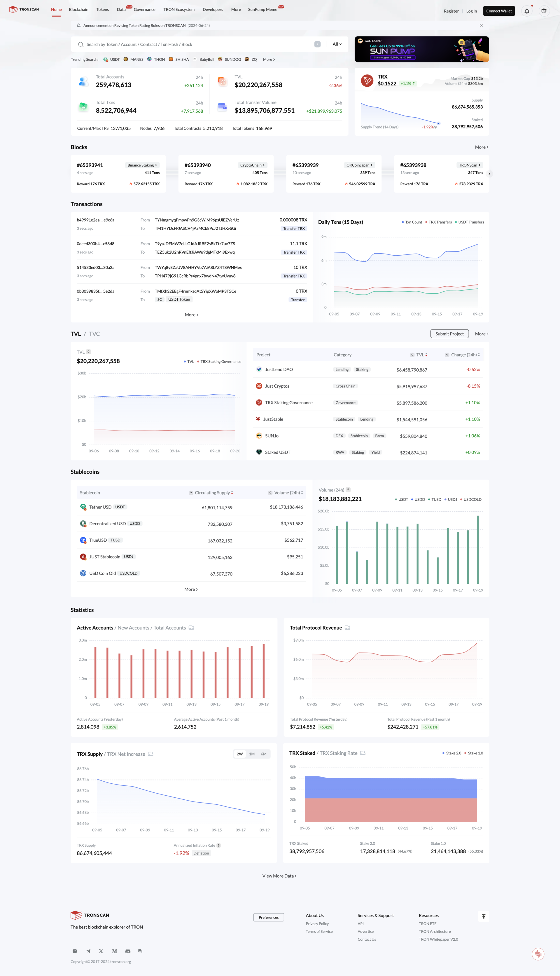Image resolution: width=560 pixels, height=976 pixels.
Task: Open the Telegram icon in the footer
Action: (x=88, y=951)
